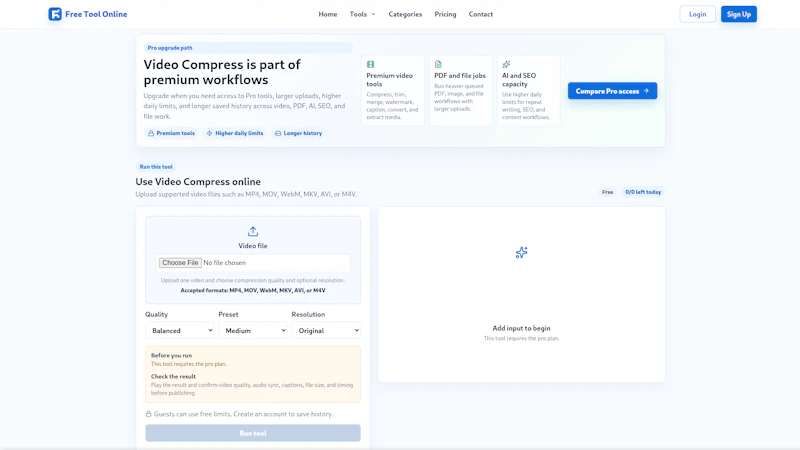Open Categories in the navigation bar

coord(405,14)
